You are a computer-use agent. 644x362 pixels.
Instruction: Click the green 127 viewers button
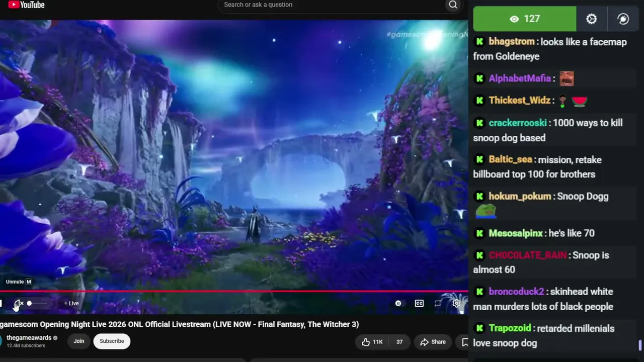click(x=525, y=19)
